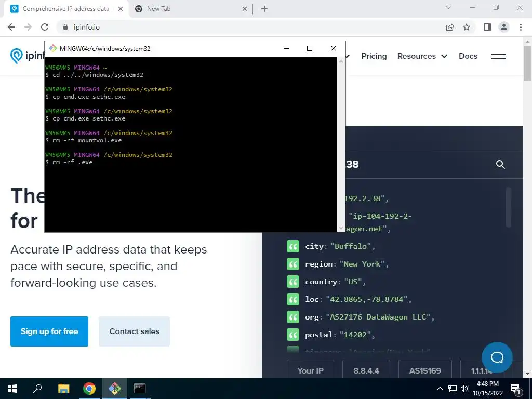532x399 pixels.
Task: Click the Chrome back arrow
Action: (x=11, y=27)
